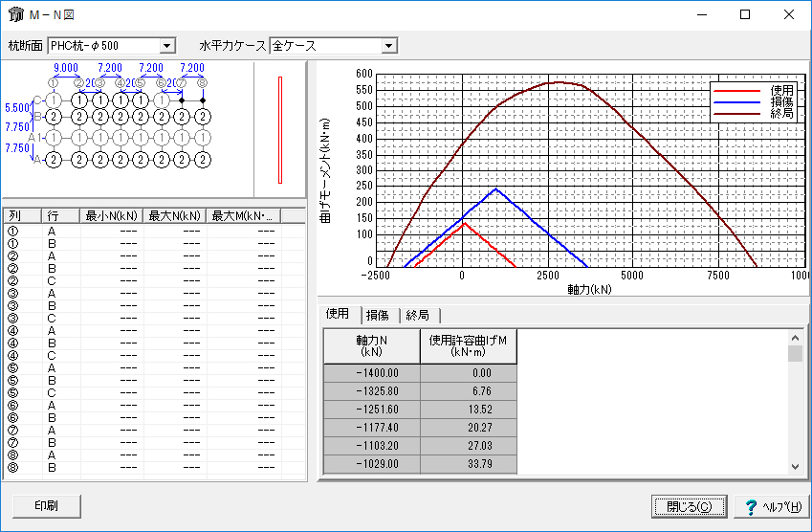Select the cell with value -1251.60
812x532 pixels.
(x=372, y=410)
